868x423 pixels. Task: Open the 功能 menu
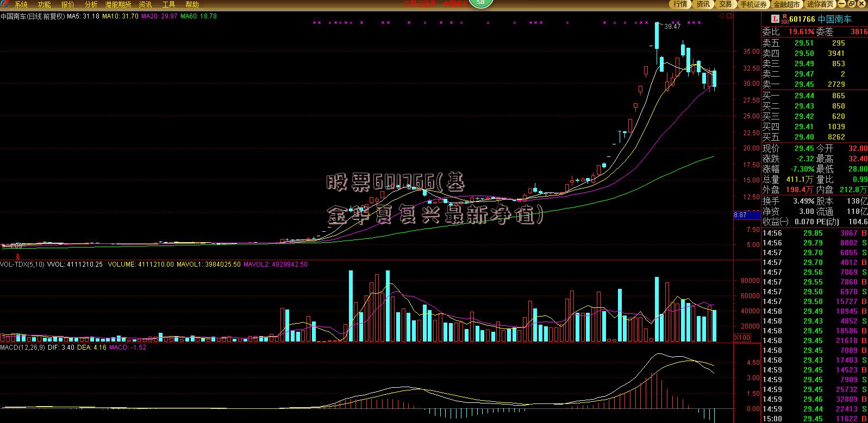click(44, 4)
